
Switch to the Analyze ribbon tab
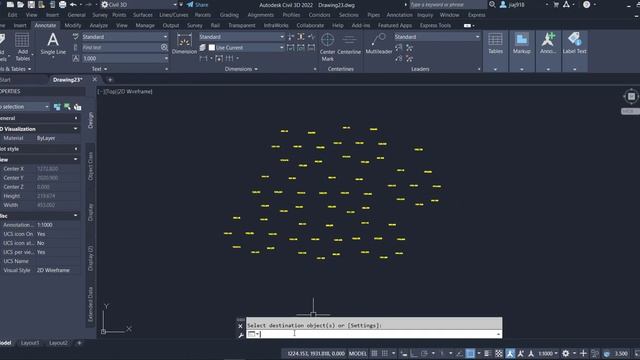coord(98,25)
